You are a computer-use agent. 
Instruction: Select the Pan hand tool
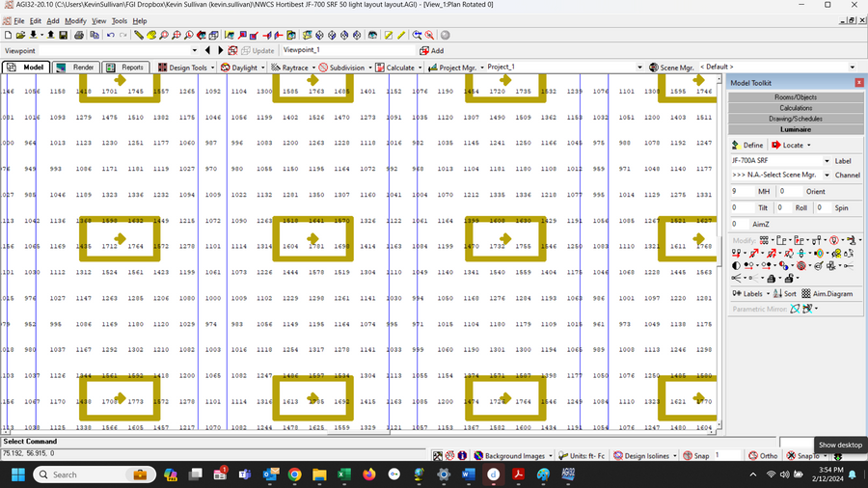click(150, 36)
